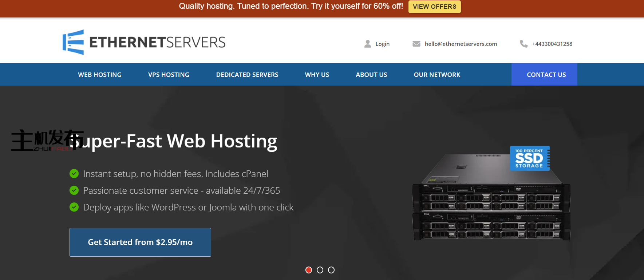Select the first carousel slide dot
644x280 pixels.
pos(309,270)
